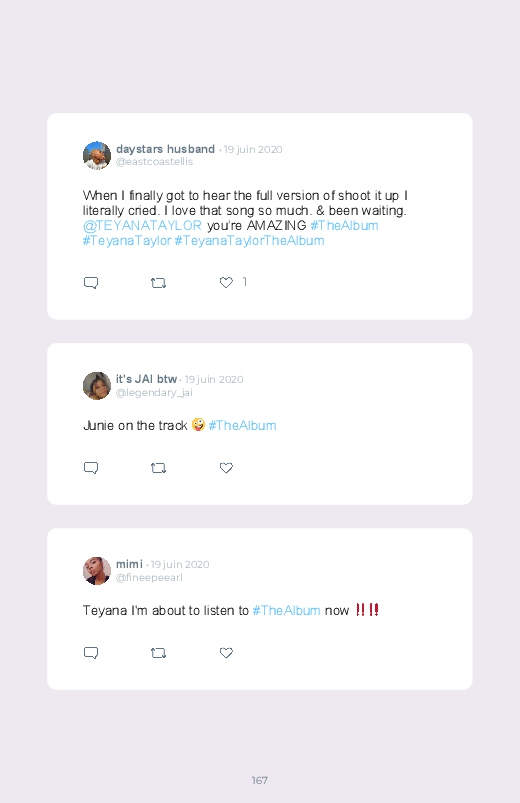
Task: Like mimi's tweet about listening now
Action: [226, 652]
